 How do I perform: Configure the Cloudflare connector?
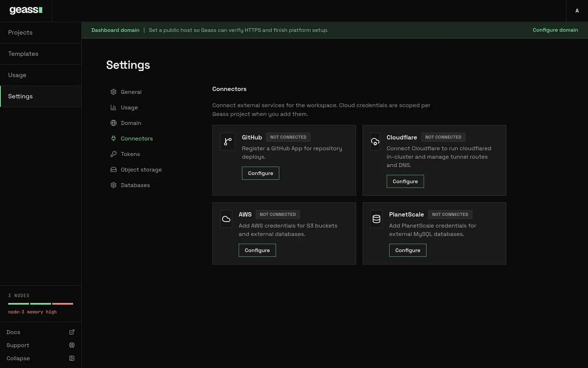click(x=405, y=181)
